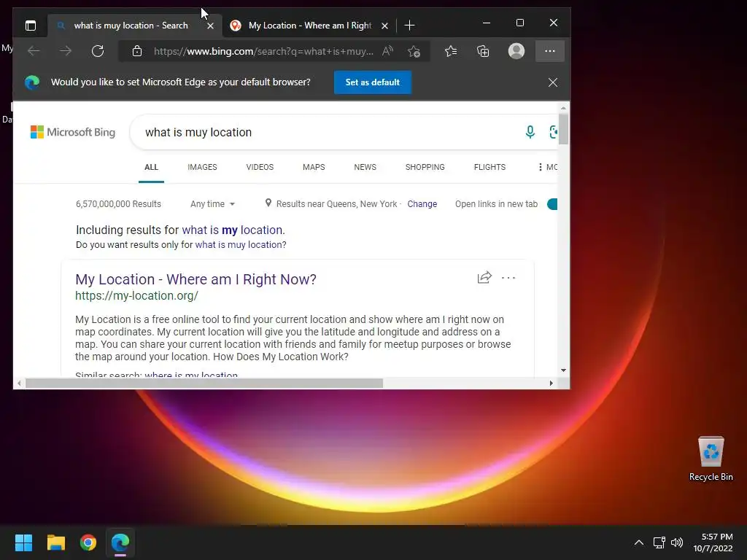Expand the 'Any time' date filter
747x560 pixels.
212,204
